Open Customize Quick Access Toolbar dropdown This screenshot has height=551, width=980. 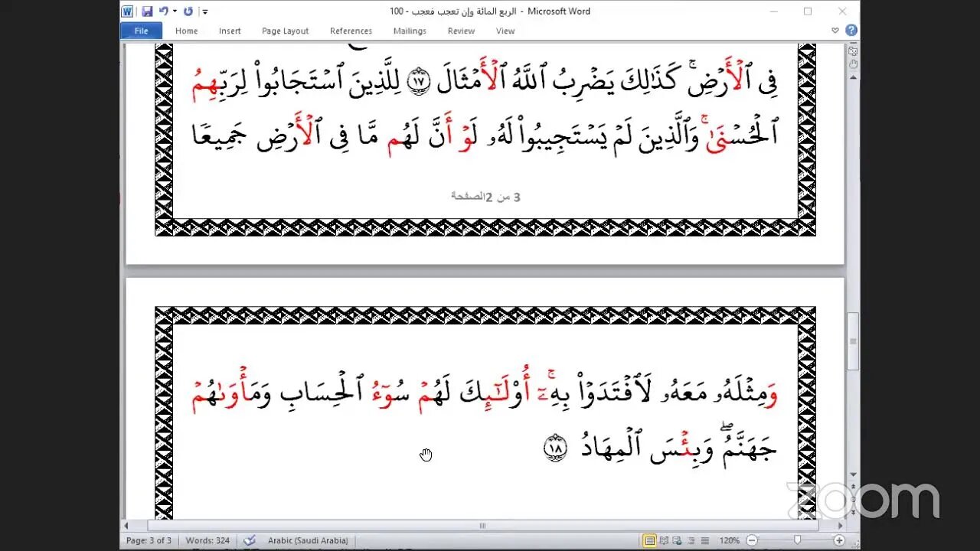tap(205, 12)
